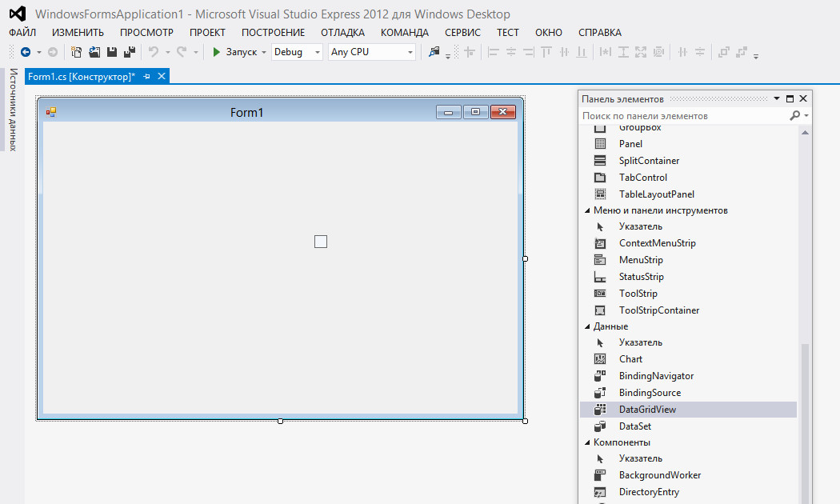Click the Navigate Forward arrow icon

pos(53,52)
